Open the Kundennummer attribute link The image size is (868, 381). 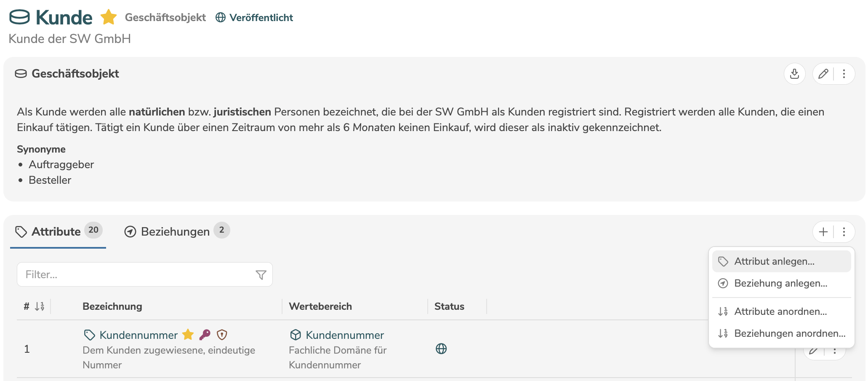point(138,335)
